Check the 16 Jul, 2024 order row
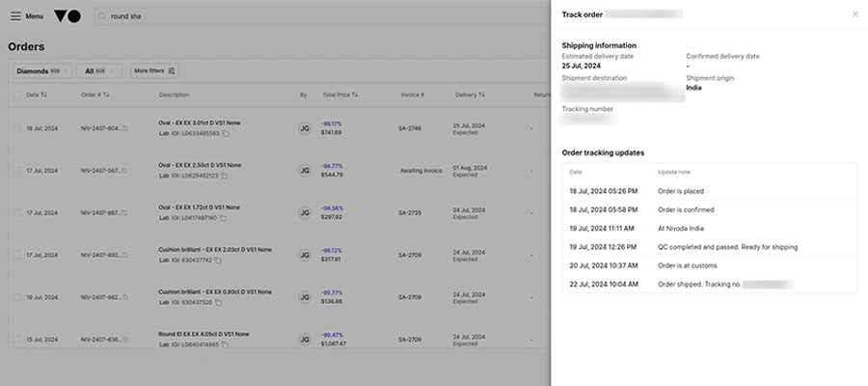This screenshot has width=868, height=386. (16, 297)
